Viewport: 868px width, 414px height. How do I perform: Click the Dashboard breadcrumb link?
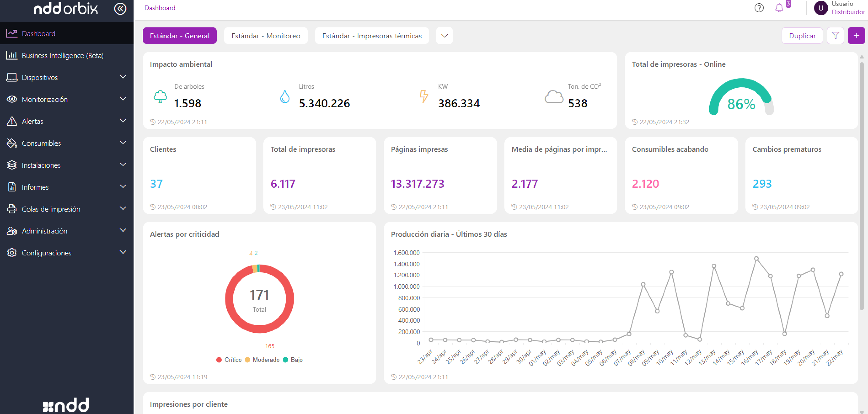(160, 8)
